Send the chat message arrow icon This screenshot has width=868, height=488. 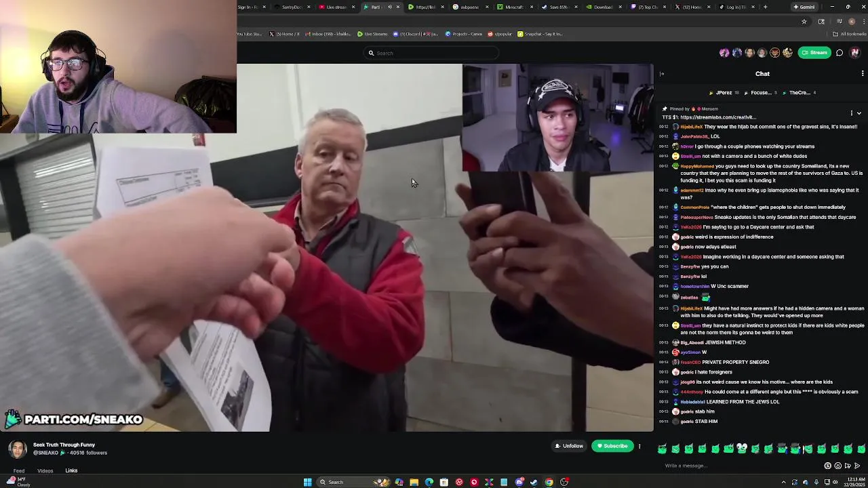click(857, 466)
